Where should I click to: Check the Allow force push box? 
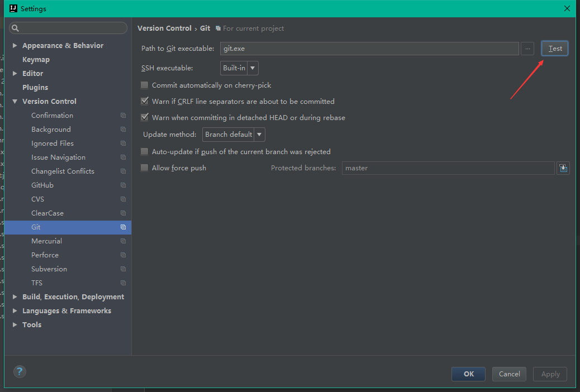[x=145, y=168]
